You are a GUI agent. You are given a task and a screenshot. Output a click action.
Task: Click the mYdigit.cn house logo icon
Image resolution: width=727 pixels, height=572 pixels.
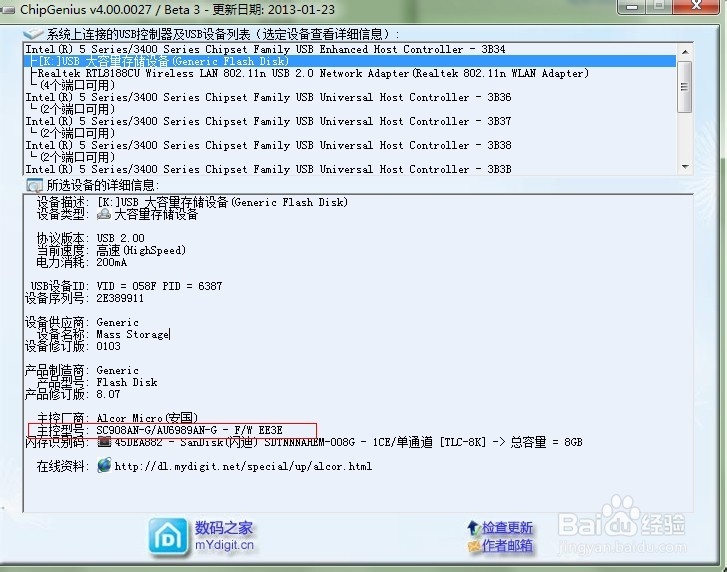168,536
